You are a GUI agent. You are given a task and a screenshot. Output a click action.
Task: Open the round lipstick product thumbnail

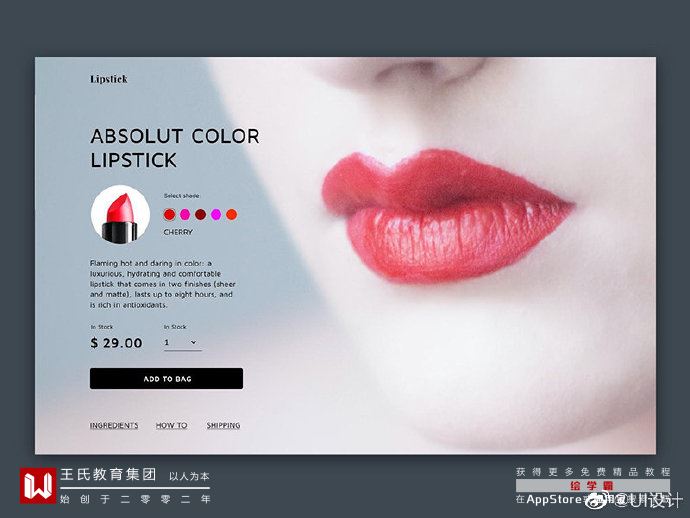[x=120, y=215]
